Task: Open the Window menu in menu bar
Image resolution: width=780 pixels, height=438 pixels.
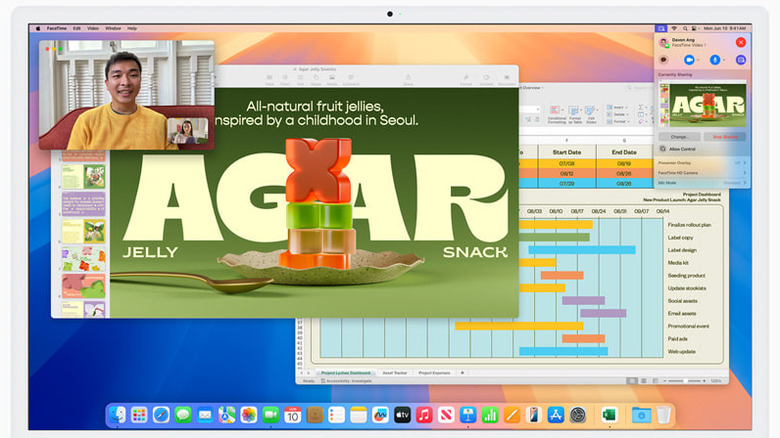Action: click(x=113, y=28)
